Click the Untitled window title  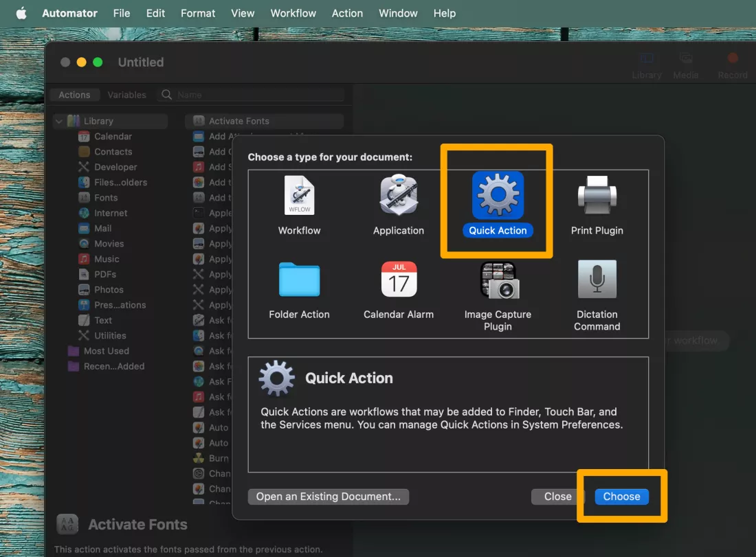tap(141, 62)
